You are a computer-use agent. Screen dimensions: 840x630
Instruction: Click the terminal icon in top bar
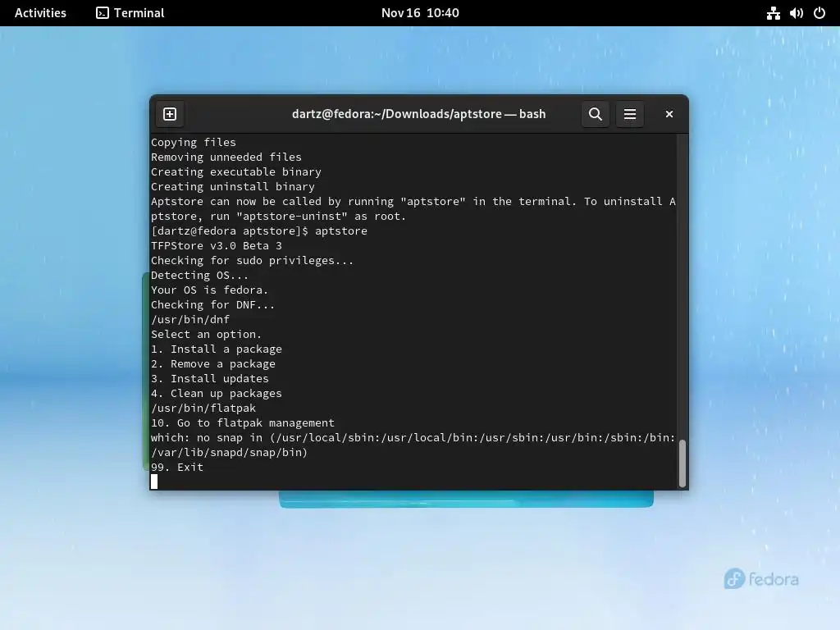pos(103,13)
